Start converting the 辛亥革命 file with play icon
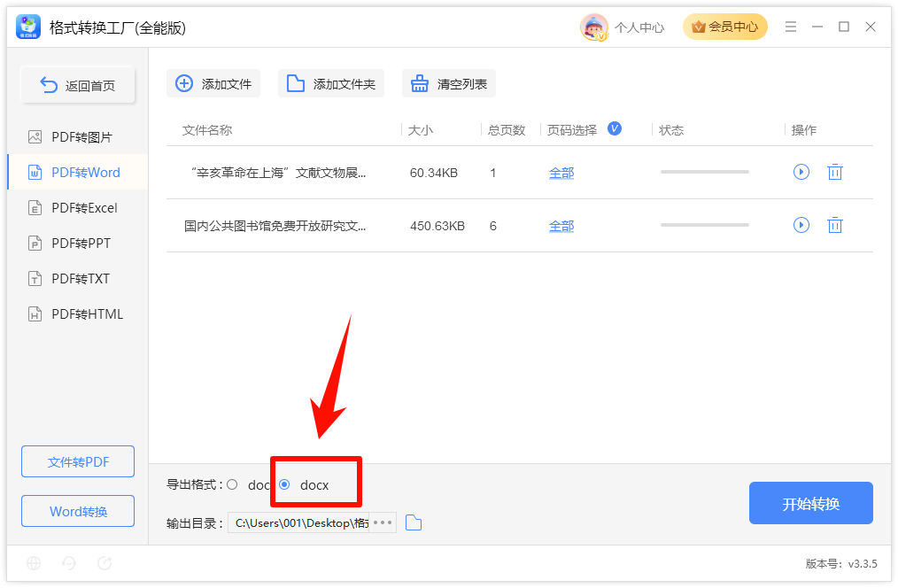Viewport: 898px width, 588px height. (x=801, y=172)
